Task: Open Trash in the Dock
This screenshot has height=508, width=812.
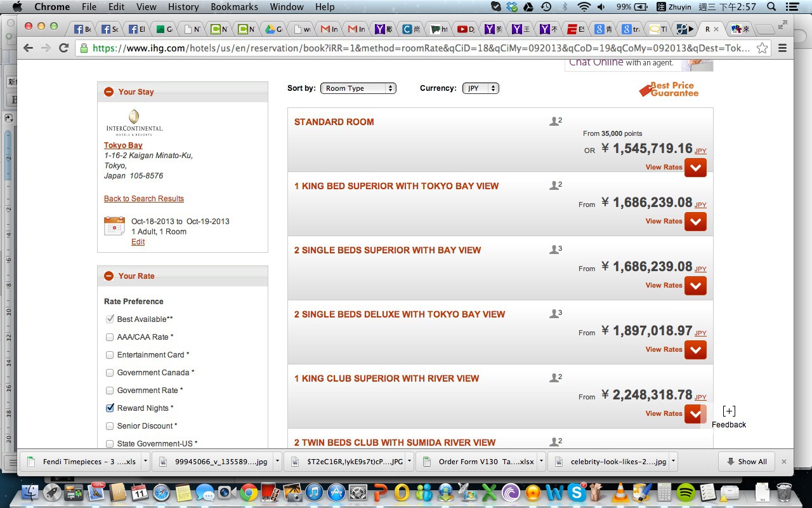Action: (x=784, y=492)
